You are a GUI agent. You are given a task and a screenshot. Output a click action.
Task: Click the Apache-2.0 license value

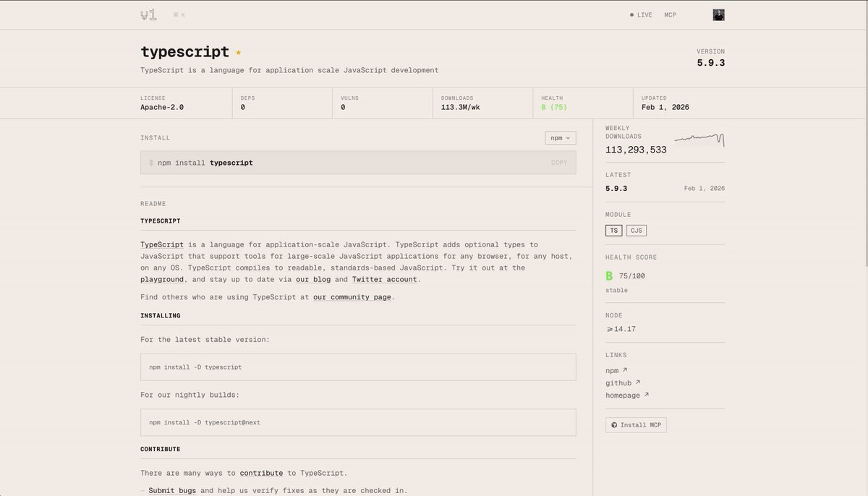(162, 107)
